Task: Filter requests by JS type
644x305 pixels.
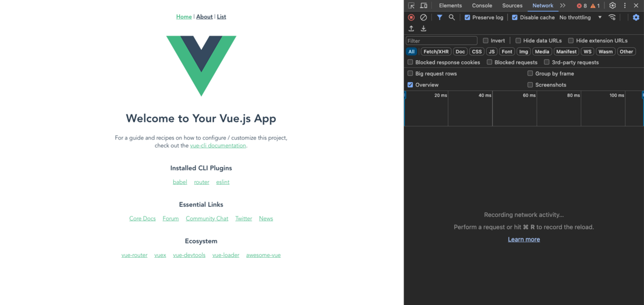Action: click(x=492, y=52)
